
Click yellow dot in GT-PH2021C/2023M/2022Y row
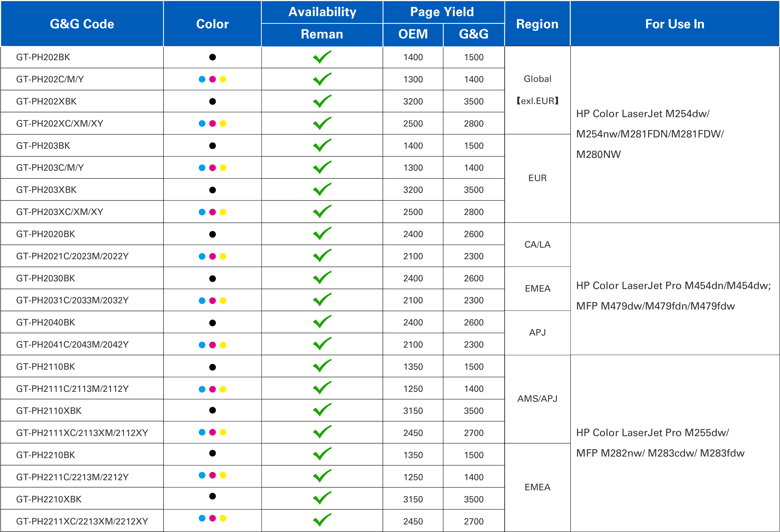pos(223,256)
